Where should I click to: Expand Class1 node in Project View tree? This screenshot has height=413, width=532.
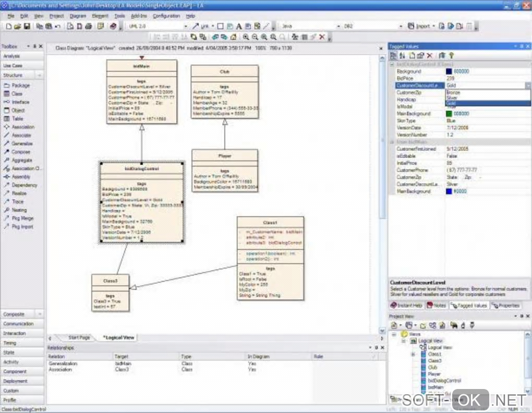pos(413,355)
